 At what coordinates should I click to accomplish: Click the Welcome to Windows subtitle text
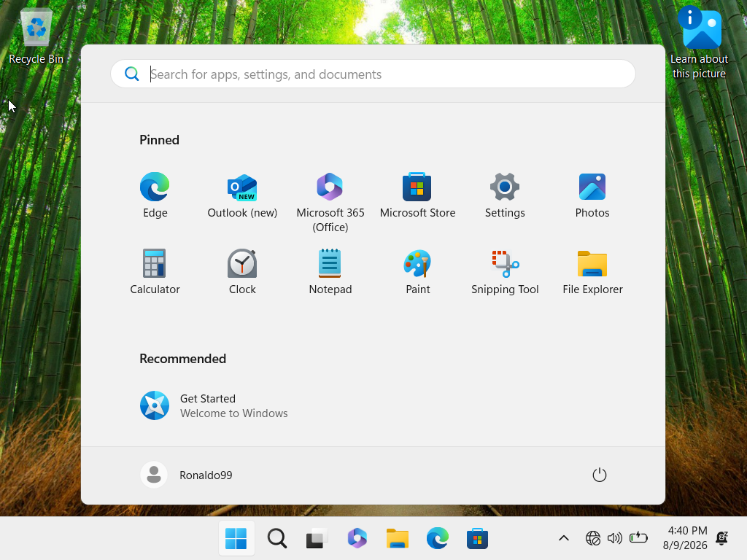coord(234,413)
